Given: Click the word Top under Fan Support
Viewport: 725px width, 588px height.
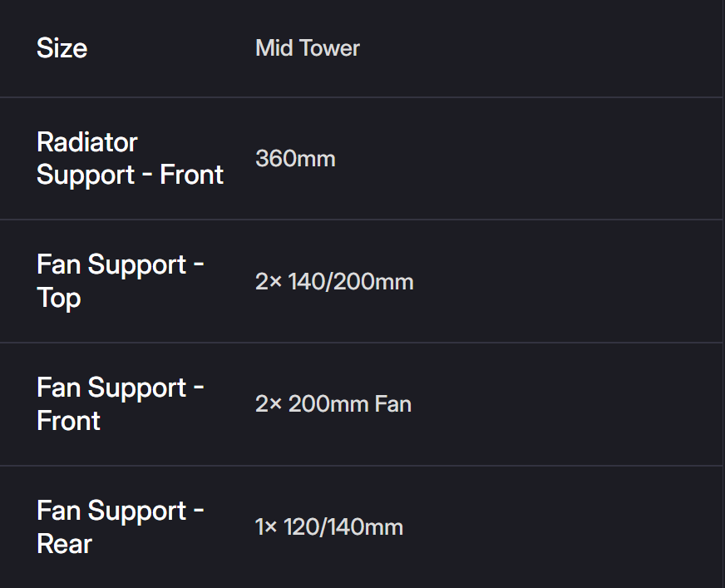Looking at the screenshot, I should (x=58, y=298).
